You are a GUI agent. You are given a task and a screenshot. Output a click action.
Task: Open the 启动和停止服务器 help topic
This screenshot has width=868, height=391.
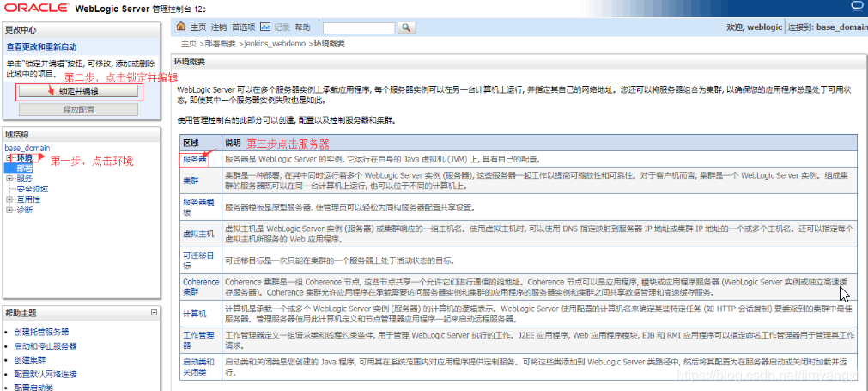tap(46, 346)
